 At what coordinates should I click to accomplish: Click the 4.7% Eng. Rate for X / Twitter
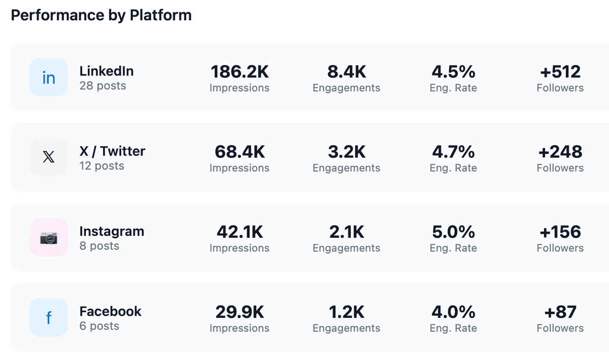tap(453, 152)
